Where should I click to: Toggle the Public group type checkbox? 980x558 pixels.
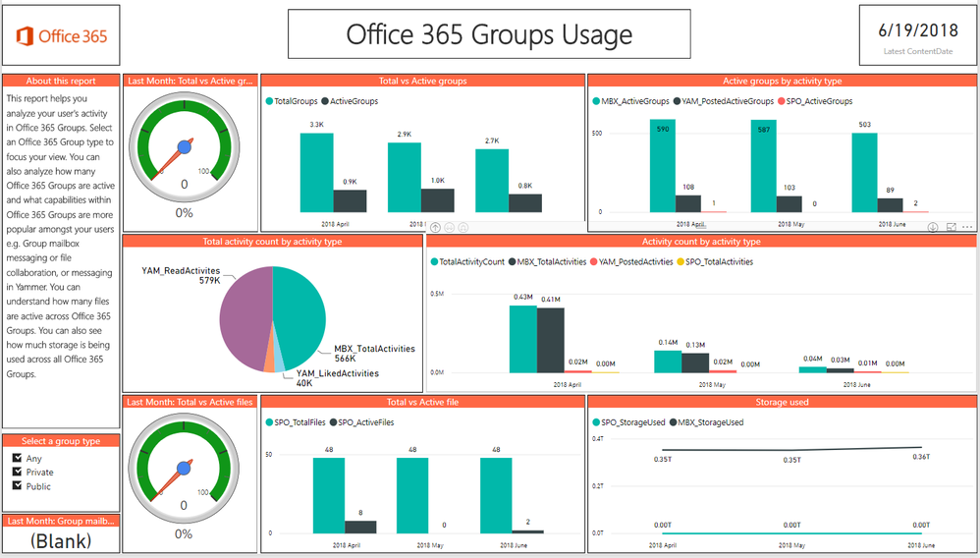(18, 486)
